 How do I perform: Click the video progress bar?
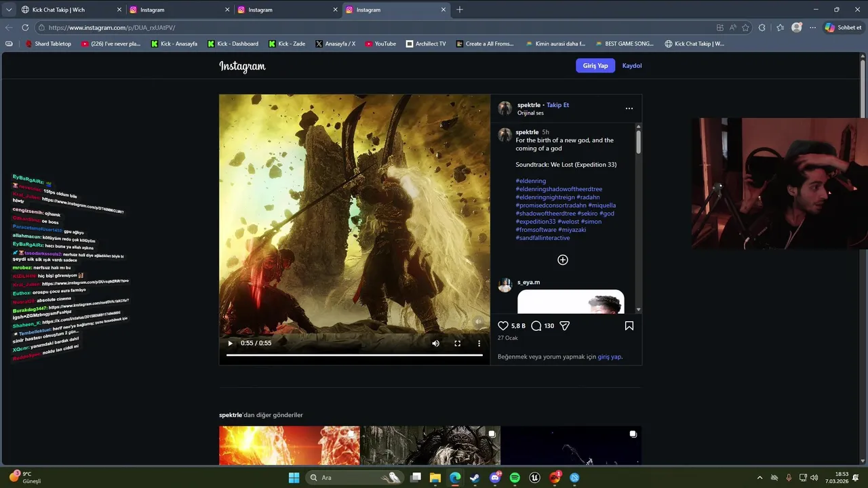click(x=354, y=354)
